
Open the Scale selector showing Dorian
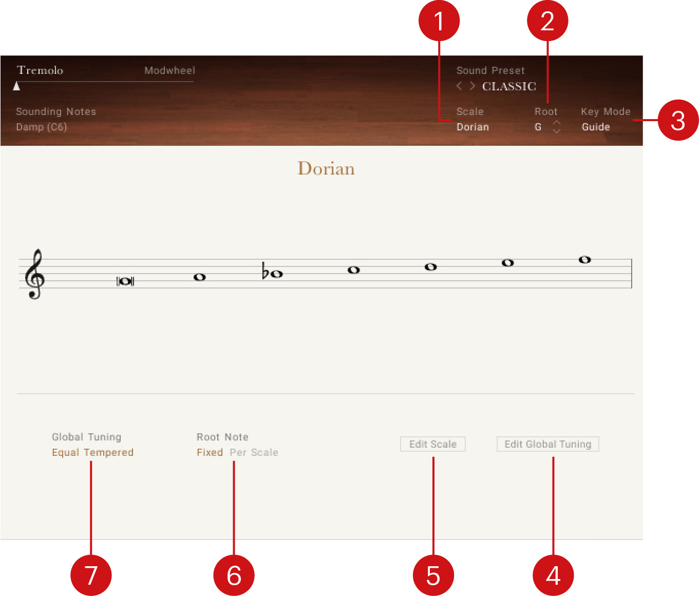tap(472, 127)
